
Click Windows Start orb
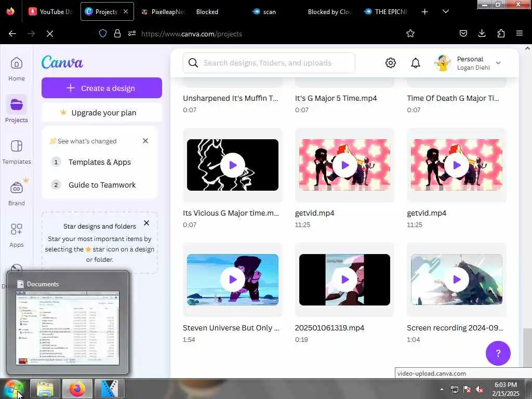click(x=14, y=389)
